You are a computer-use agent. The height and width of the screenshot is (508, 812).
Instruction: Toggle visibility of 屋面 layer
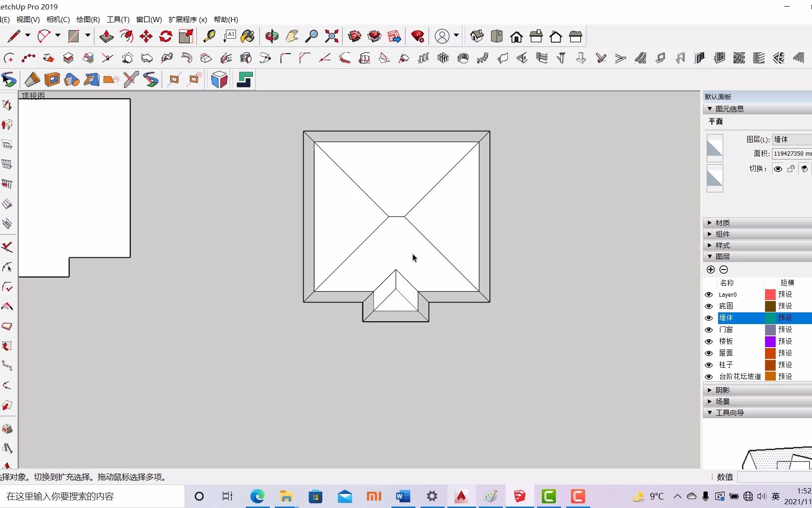click(709, 353)
